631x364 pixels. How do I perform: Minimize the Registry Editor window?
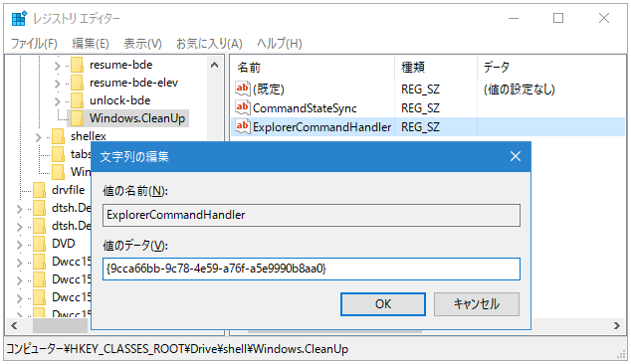point(514,18)
